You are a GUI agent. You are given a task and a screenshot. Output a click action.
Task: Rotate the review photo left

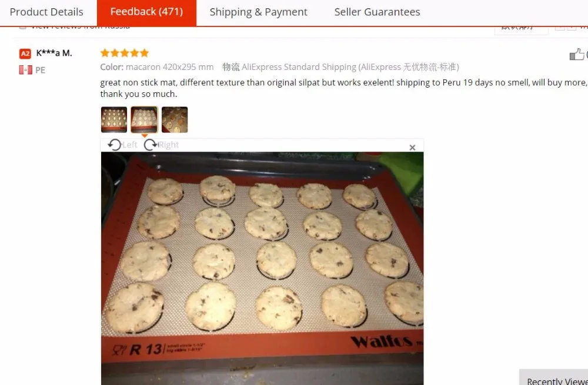coord(122,145)
